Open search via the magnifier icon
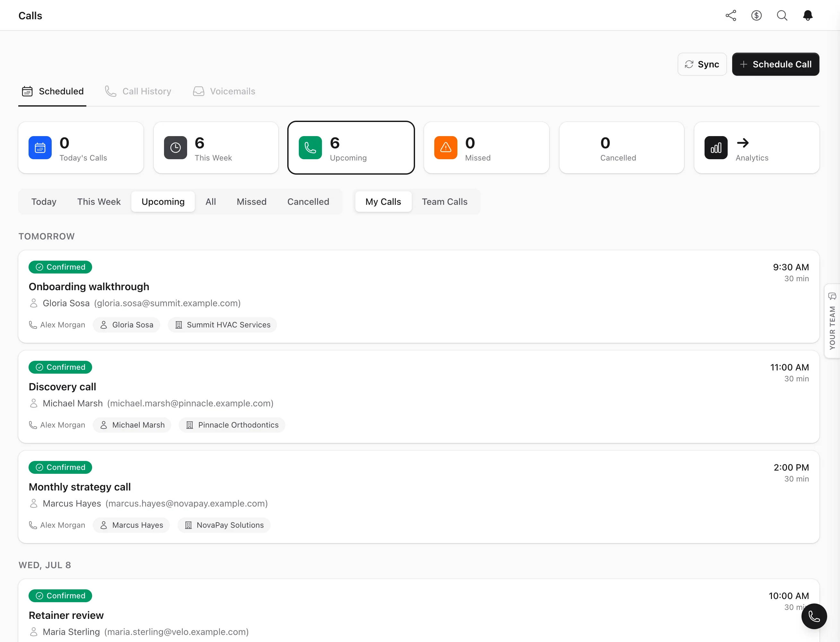 [782, 16]
